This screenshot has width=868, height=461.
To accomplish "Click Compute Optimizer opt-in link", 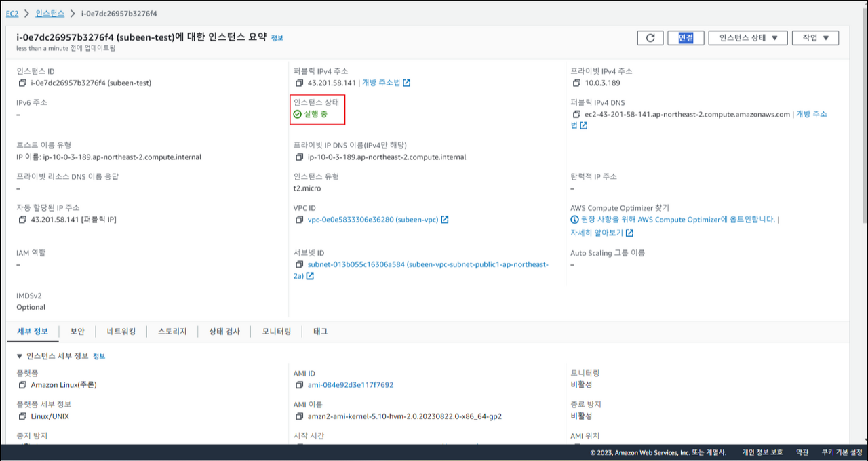I will [678, 220].
